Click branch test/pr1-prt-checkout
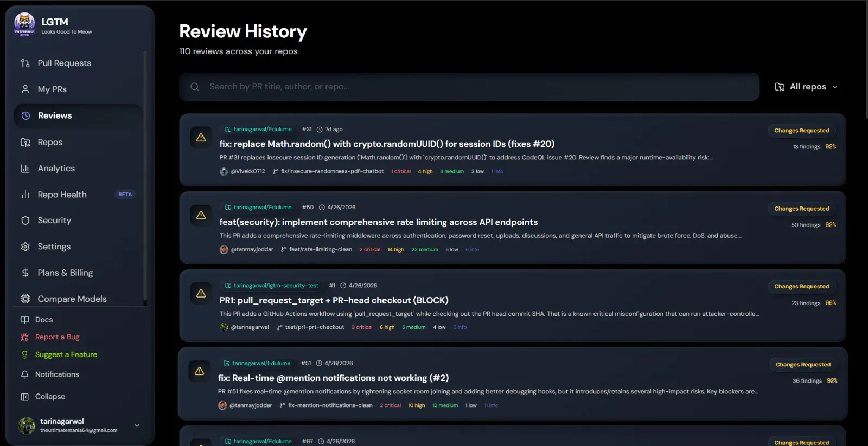Screen dimensions: 868x446 [315, 327]
